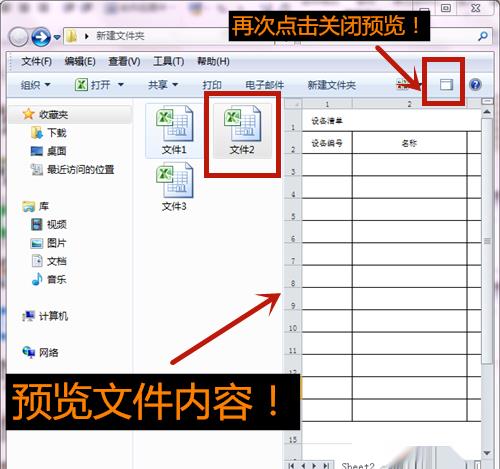
Task: Click the 设备清单 cell in preview
Action: (x=327, y=121)
